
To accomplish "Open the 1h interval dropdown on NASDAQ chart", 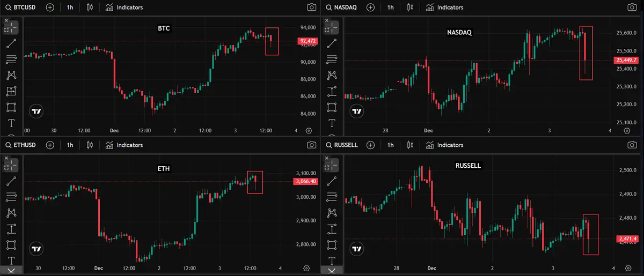I will pyautogui.click(x=390, y=8).
